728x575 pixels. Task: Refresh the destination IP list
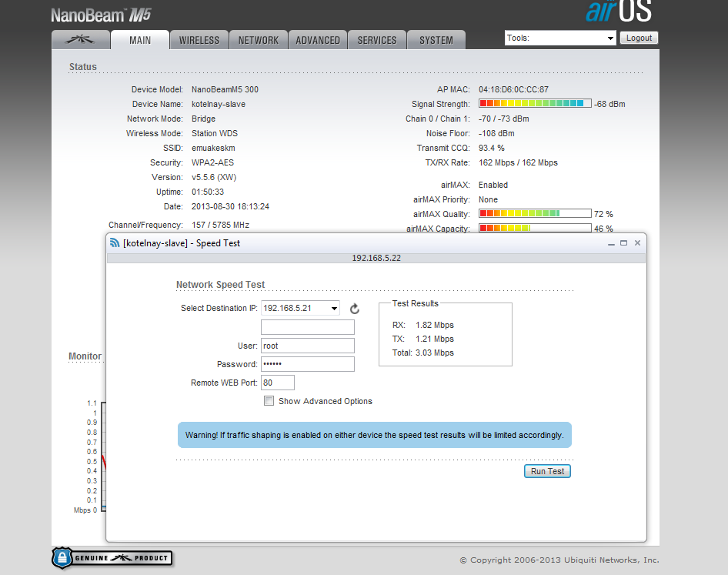pos(355,309)
